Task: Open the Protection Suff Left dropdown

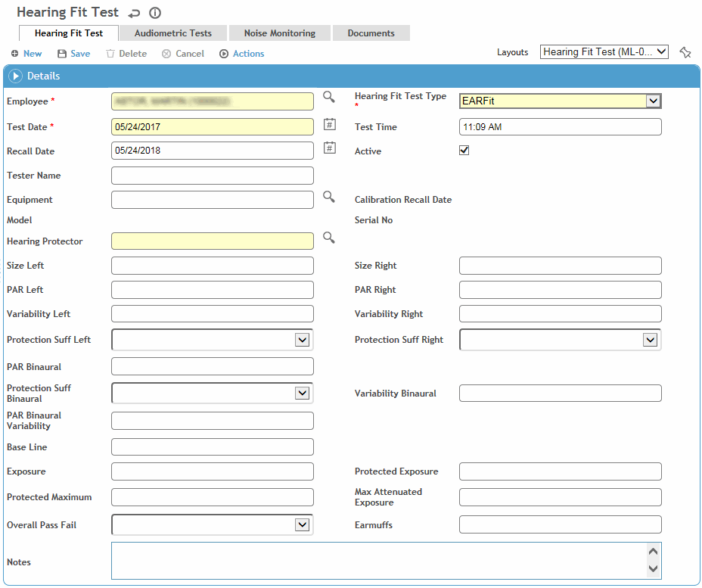Action: click(303, 340)
